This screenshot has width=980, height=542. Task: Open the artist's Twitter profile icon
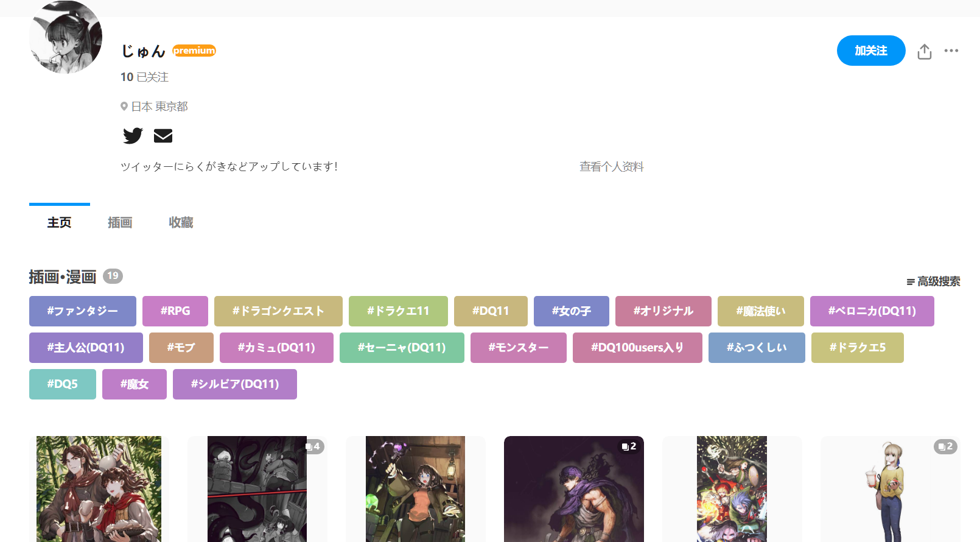133,135
